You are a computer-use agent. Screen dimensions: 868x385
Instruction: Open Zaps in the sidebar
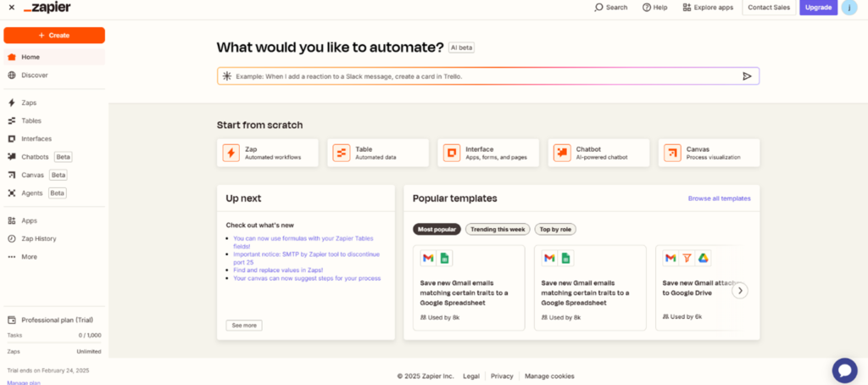[54, 103]
